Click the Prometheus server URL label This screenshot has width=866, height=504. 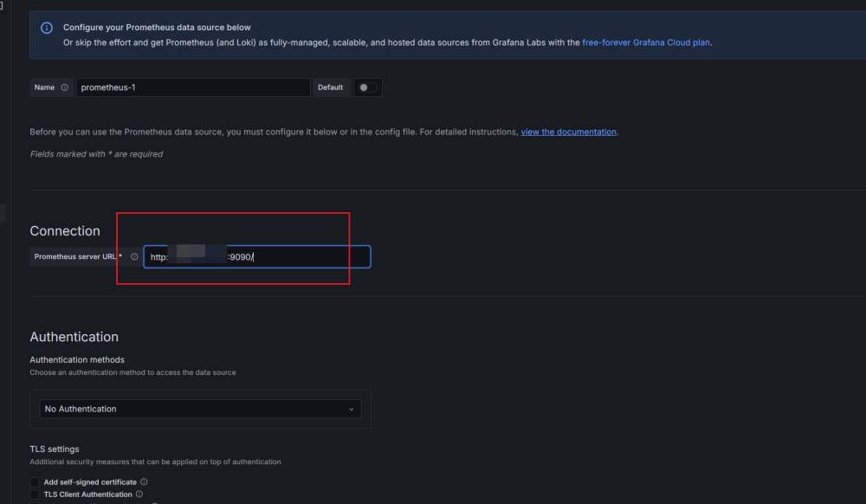[76, 257]
